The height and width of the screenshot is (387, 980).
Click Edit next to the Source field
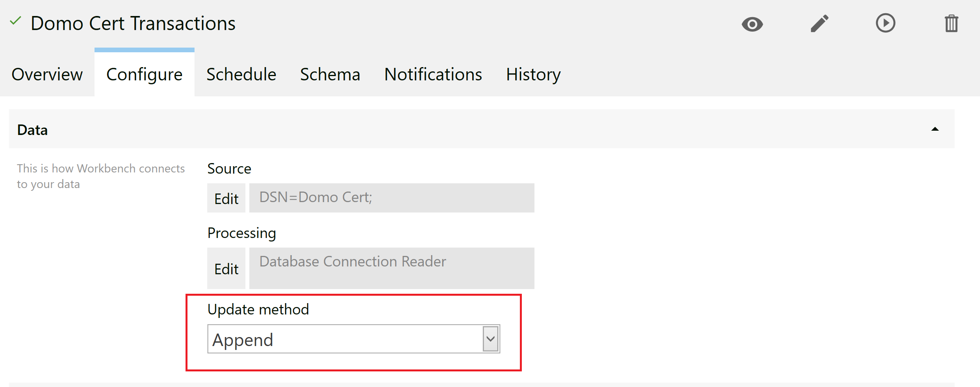226,199
